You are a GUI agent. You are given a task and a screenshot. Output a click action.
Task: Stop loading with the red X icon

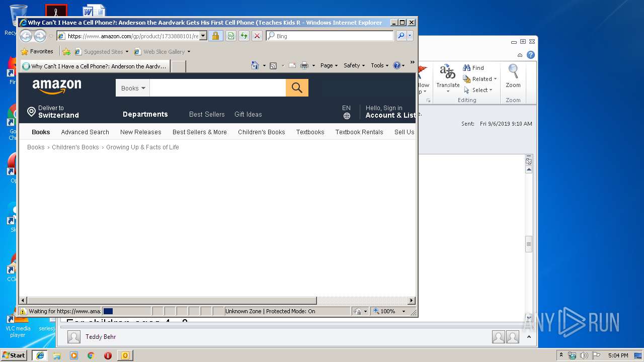(257, 36)
